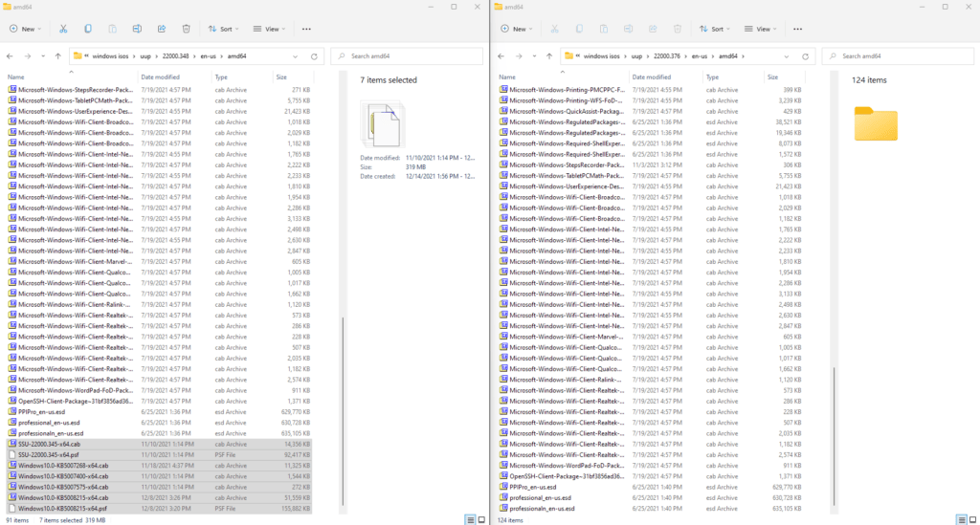Click Cut icon in left window toolbar
This screenshot has height=525, width=980.
tap(63, 29)
